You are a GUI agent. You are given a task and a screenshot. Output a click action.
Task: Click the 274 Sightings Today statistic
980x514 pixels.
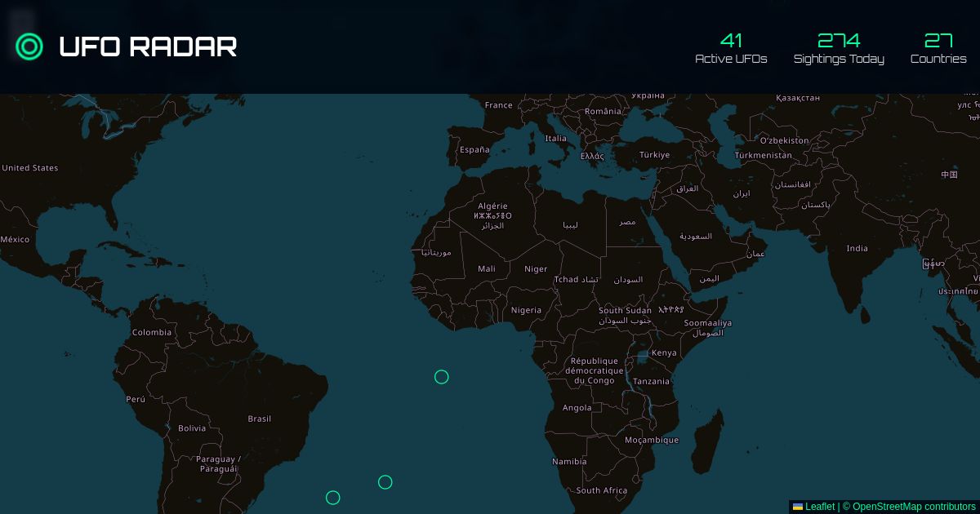[840, 47]
